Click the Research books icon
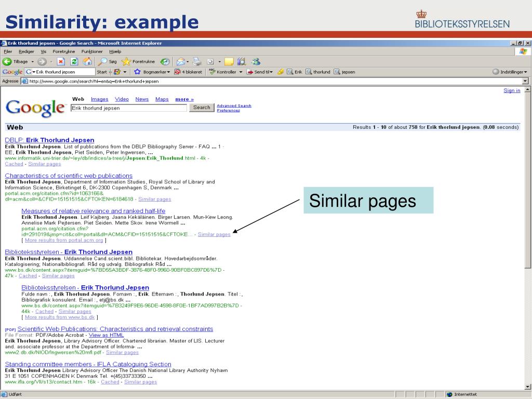 coord(242,62)
